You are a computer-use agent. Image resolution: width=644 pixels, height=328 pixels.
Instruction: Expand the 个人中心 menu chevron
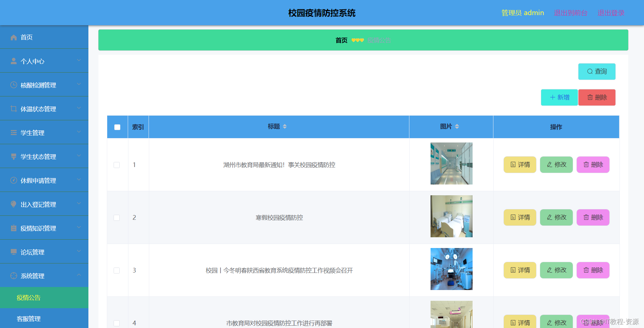pos(79,60)
